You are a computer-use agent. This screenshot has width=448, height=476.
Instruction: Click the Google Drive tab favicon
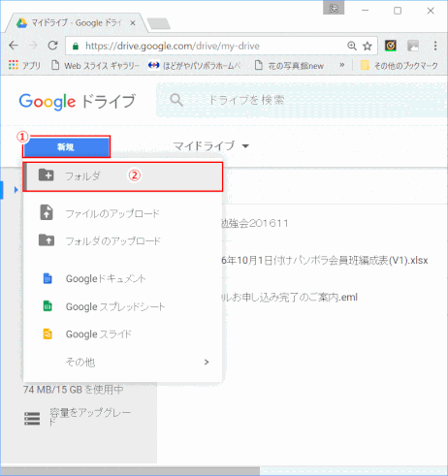coord(22,23)
